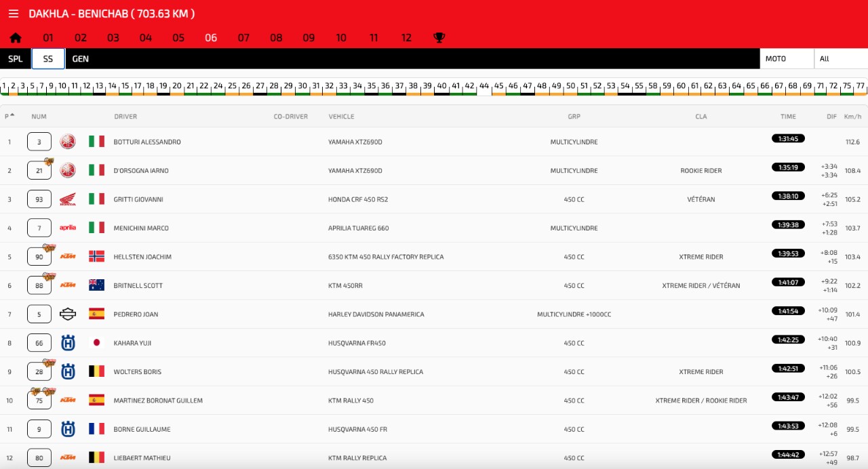Click rider number 66 box

tap(39, 343)
